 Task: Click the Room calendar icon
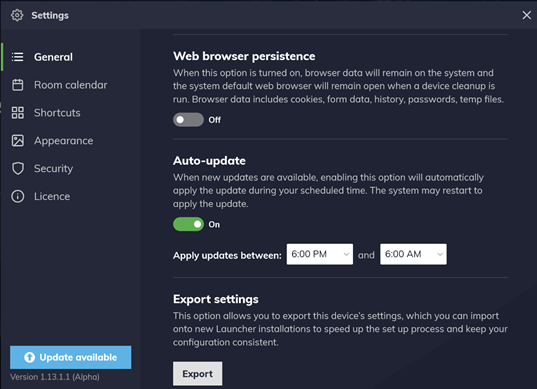click(x=17, y=85)
